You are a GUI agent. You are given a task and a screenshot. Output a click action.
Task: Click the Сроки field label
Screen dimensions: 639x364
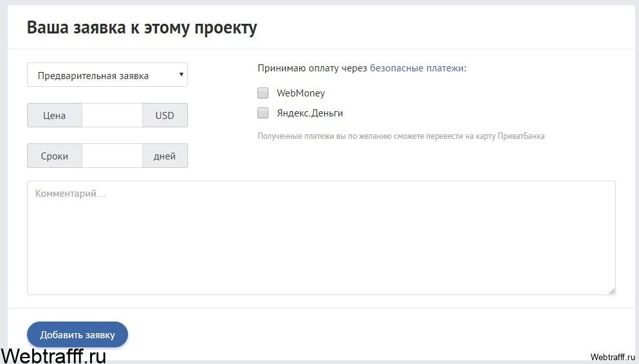[54, 156]
